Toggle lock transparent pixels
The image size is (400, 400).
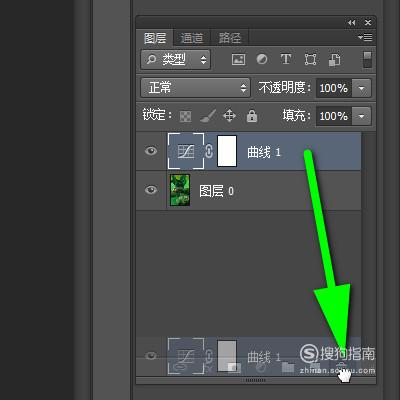tap(185, 116)
